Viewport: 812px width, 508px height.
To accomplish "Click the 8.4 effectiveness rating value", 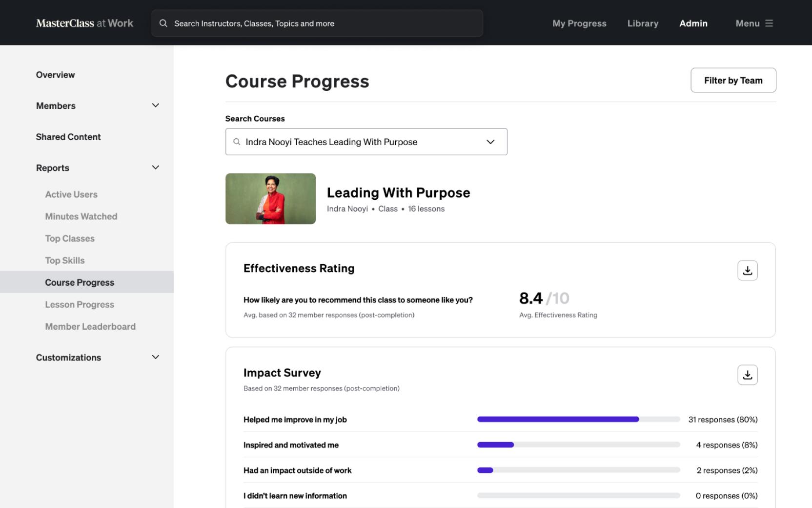I will 531,298.
